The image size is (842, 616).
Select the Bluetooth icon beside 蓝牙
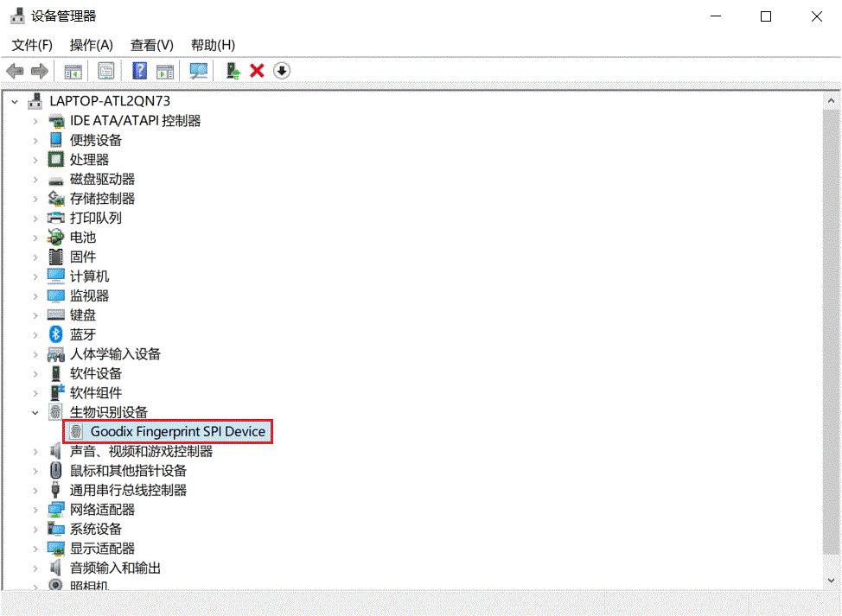[x=56, y=334]
